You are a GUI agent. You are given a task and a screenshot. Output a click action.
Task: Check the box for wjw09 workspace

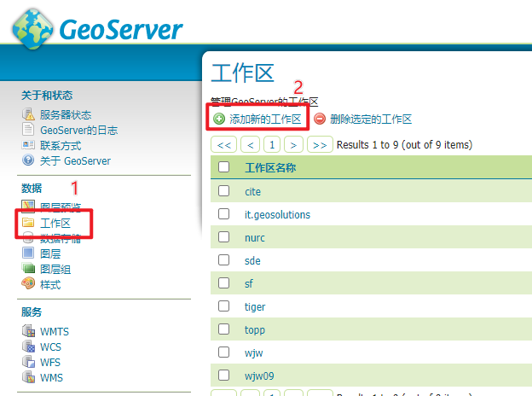223,376
